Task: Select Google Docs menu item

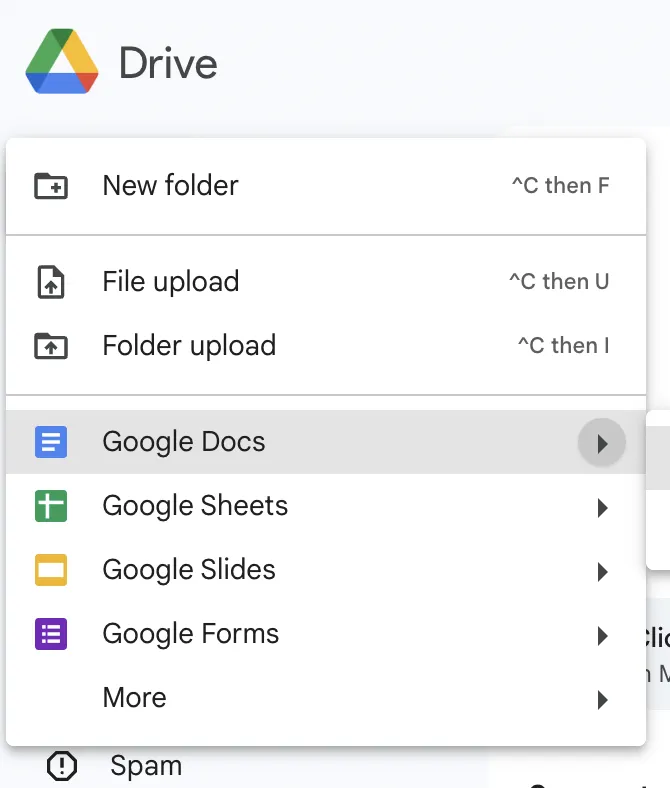Action: [326, 442]
